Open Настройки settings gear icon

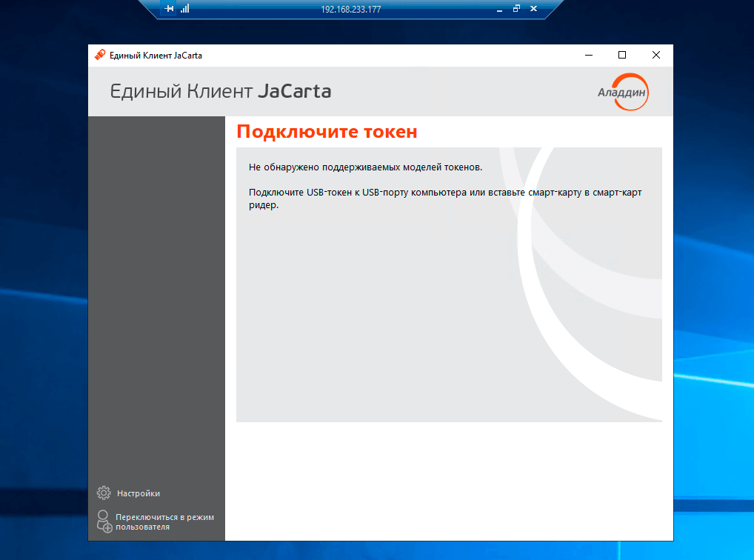(x=104, y=493)
